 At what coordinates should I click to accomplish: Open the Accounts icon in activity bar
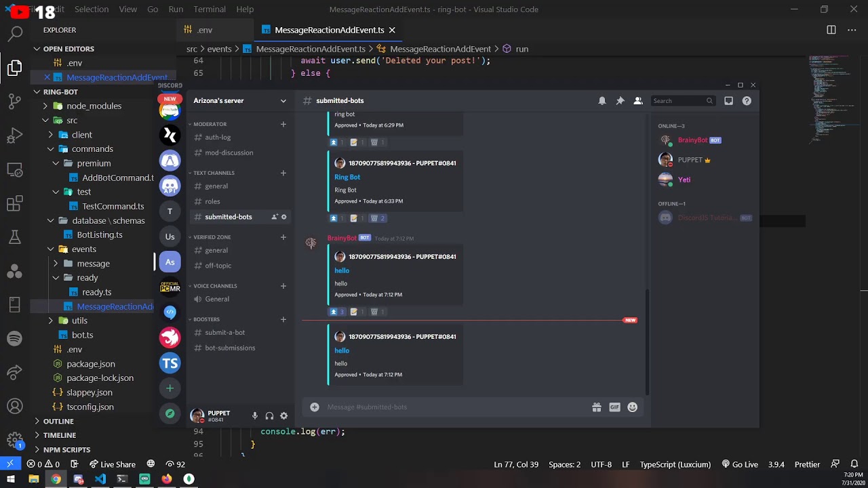coord(15,406)
